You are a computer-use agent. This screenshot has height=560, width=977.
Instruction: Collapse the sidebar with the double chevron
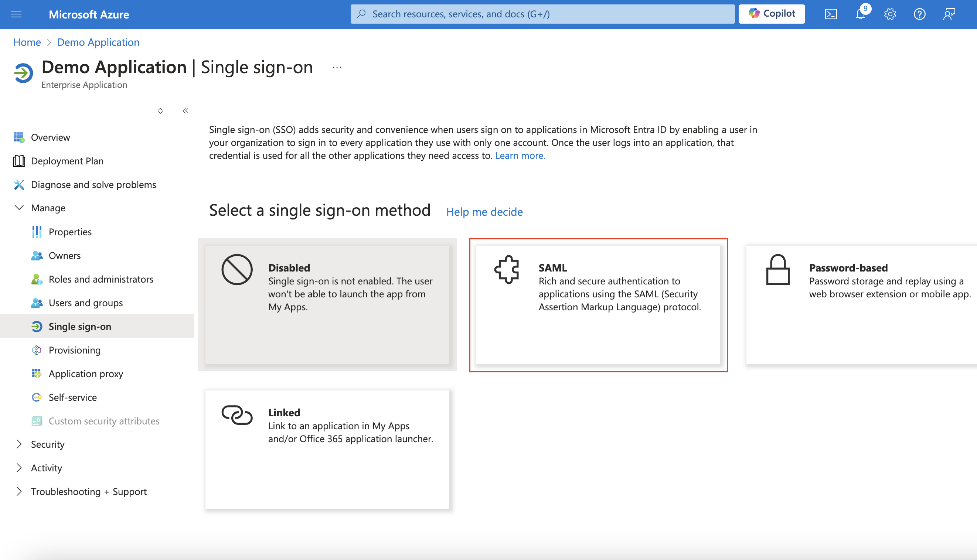185,111
